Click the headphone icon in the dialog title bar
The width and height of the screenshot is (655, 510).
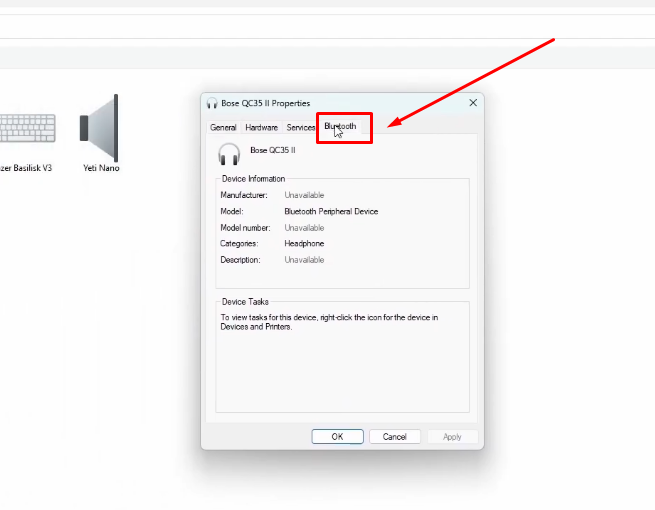[212, 103]
